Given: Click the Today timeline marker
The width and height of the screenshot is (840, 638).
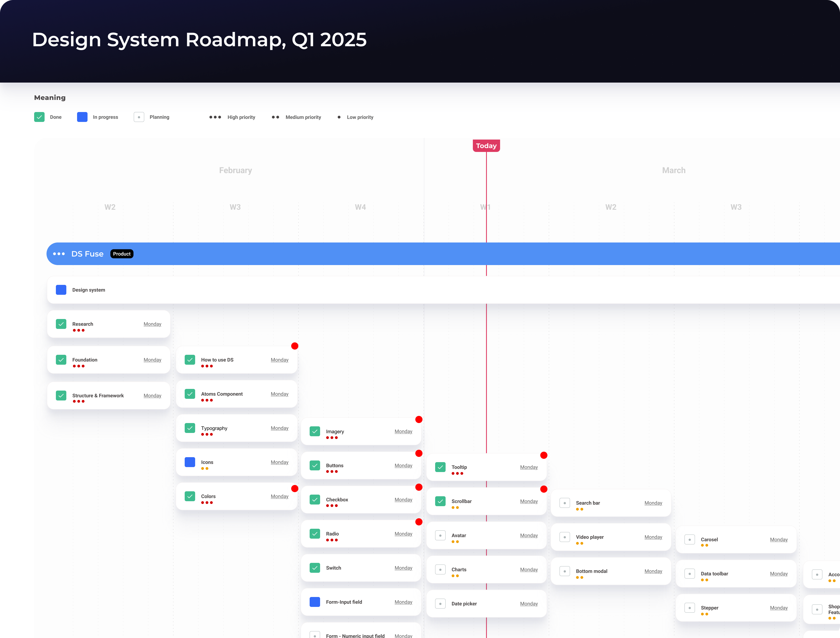Looking at the screenshot, I should pyautogui.click(x=486, y=146).
